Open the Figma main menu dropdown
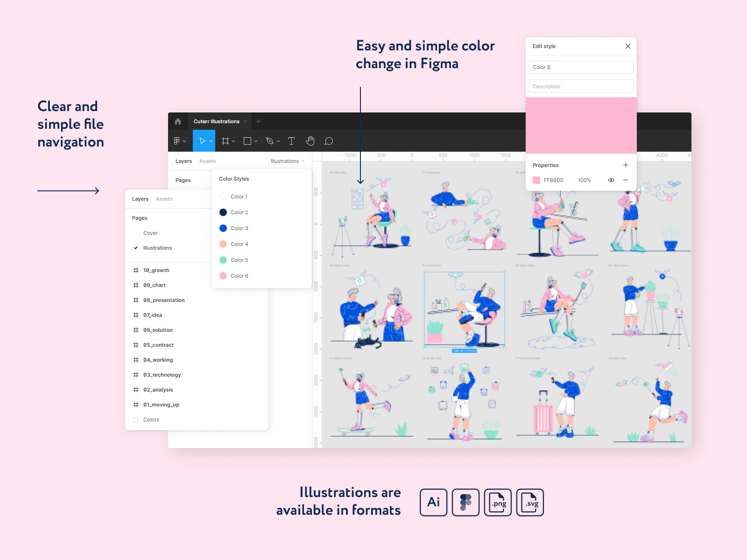The width and height of the screenshot is (747, 560). click(179, 141)
